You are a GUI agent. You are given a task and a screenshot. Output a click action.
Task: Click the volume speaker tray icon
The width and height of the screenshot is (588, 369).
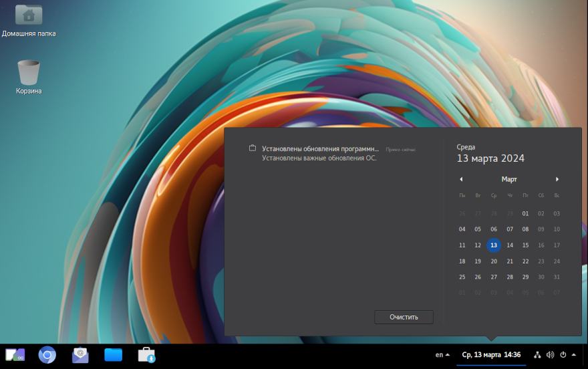(550, 355)
